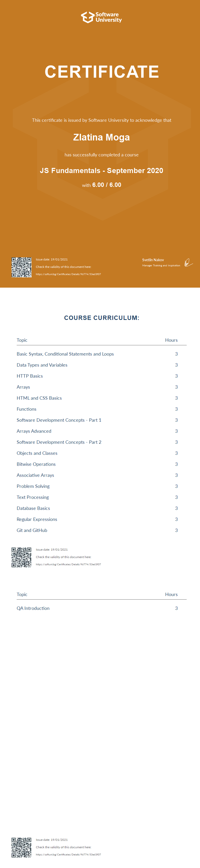Select the Objects and Classes topic

click(37, 453)
